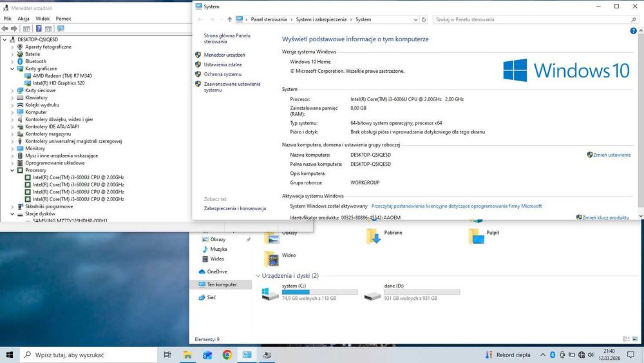
Task: Click the Pulpit folder icon
Action: pyautogui.click(x=476, y=236)
